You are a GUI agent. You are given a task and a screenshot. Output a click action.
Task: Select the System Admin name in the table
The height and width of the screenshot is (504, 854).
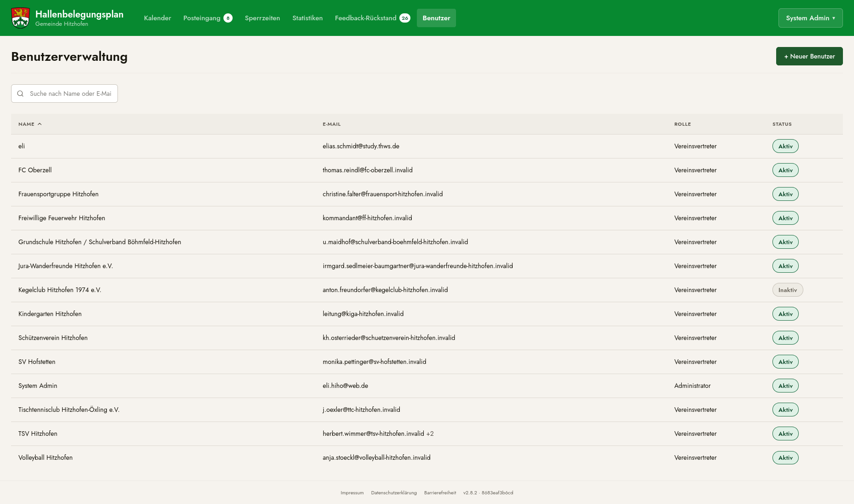(x=38, y=386)
